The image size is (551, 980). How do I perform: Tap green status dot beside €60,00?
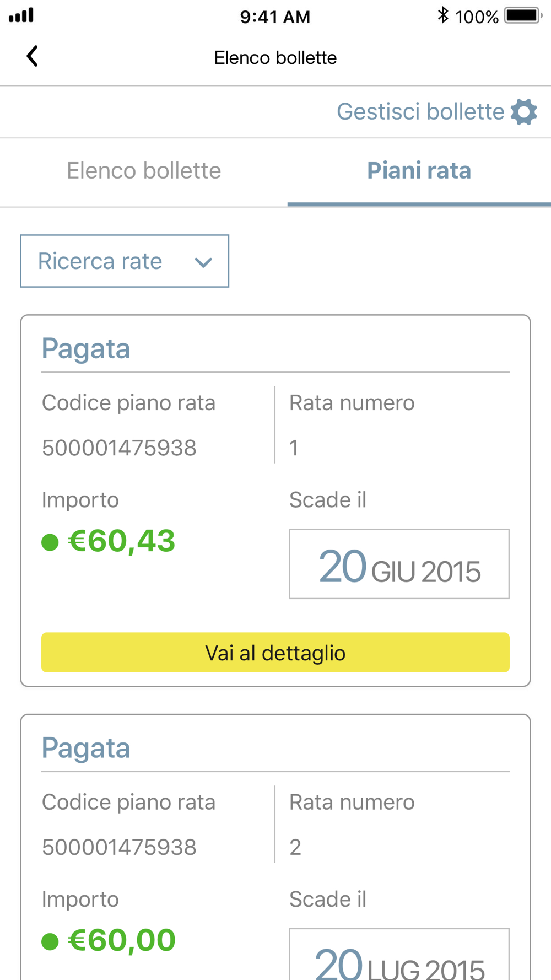(x=50, y=941)
